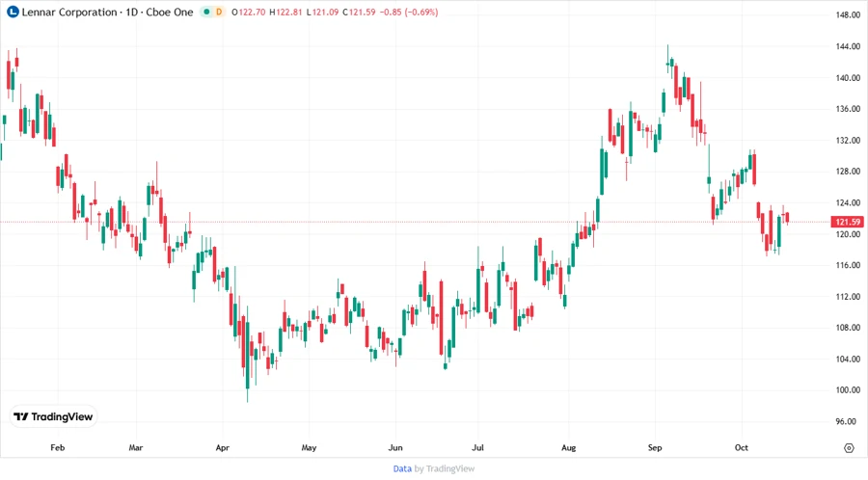Click the Feb label on time axis
Image resolution: width=868 pixels, height=480 pixels.
coord(57,448)
